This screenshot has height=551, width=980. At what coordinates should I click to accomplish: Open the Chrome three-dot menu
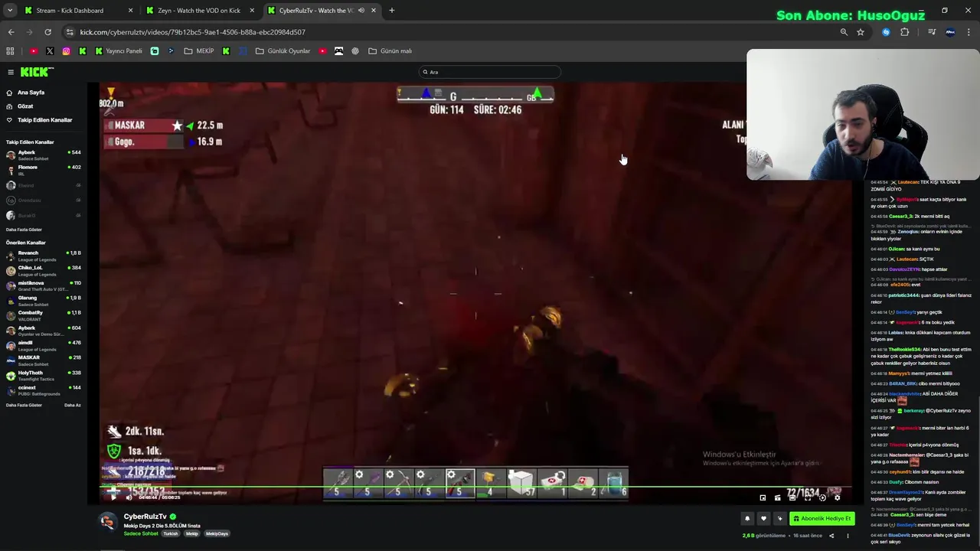point(969,32)
